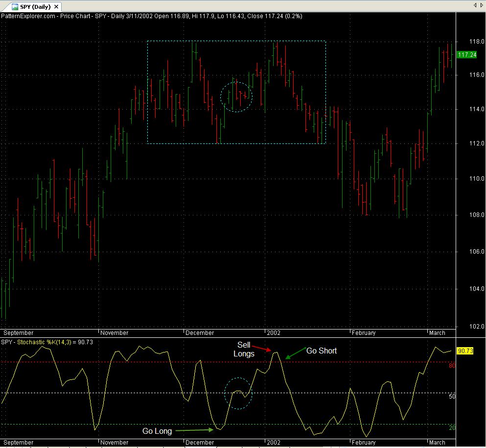
Task: Click the green 20 oversold level label
Action: tap(452, 427)
